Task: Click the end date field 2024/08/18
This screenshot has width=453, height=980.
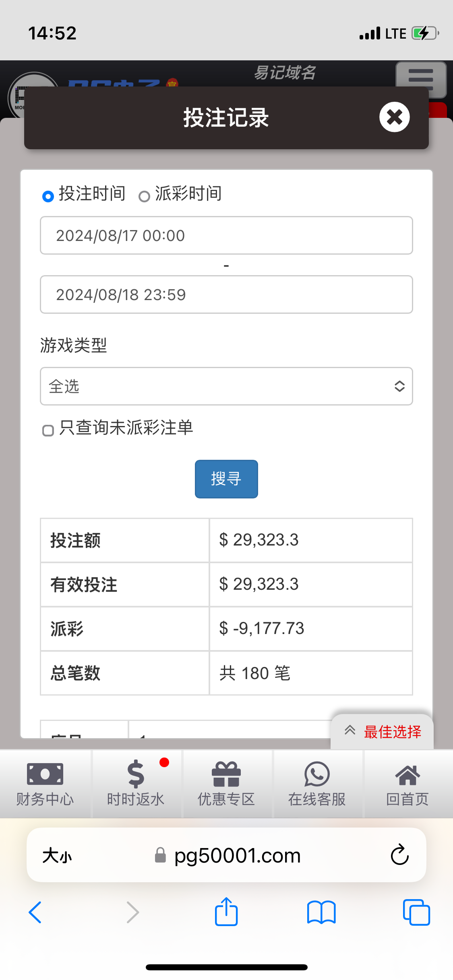Action: [x=226, y=294]
